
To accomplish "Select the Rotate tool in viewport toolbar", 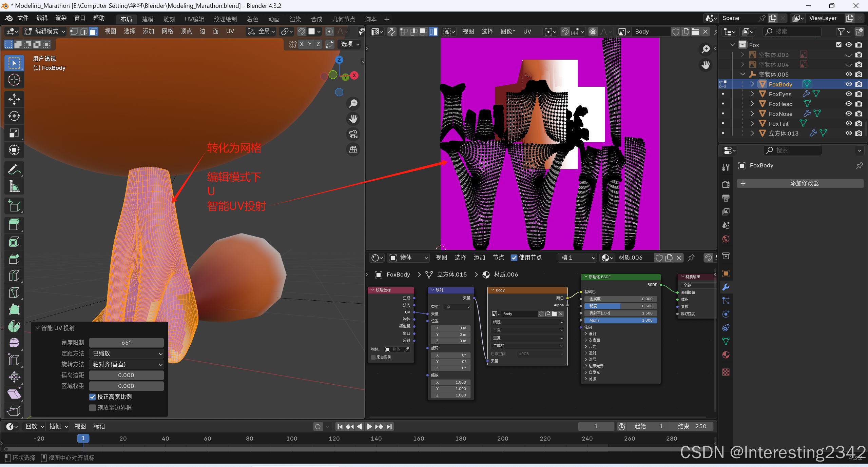I will pyautogui.click(x=14, y=116).
